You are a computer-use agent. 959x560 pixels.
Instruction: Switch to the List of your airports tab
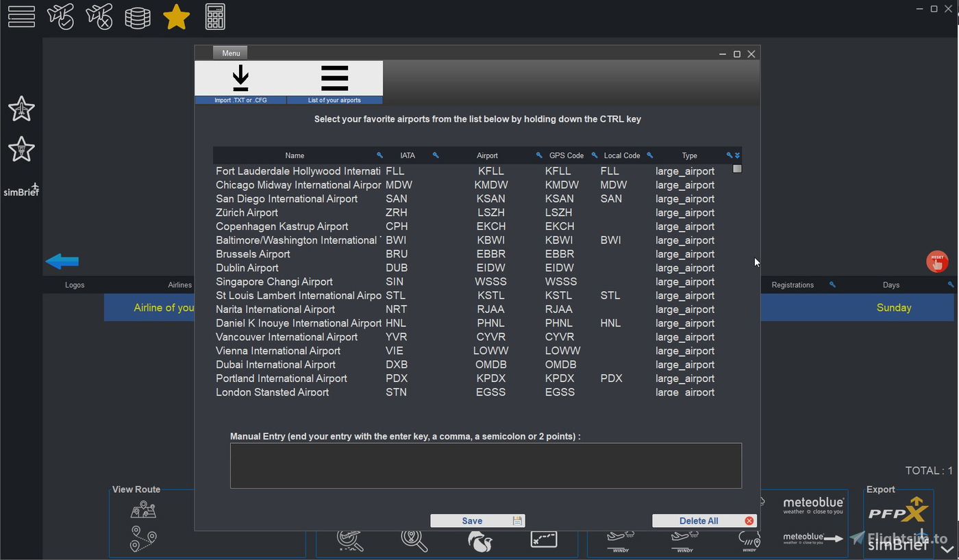point(334,81)
